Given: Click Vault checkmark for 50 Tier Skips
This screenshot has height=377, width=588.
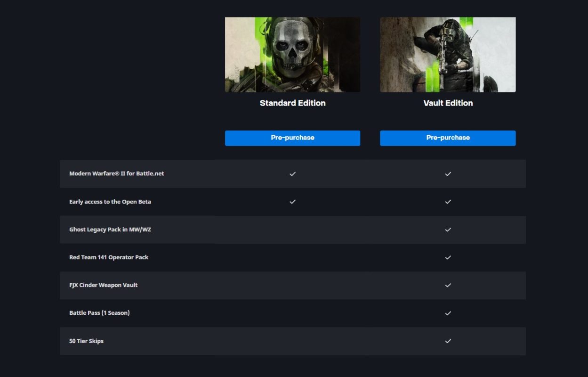Looking at the screenshot, I should pos(448,341).
